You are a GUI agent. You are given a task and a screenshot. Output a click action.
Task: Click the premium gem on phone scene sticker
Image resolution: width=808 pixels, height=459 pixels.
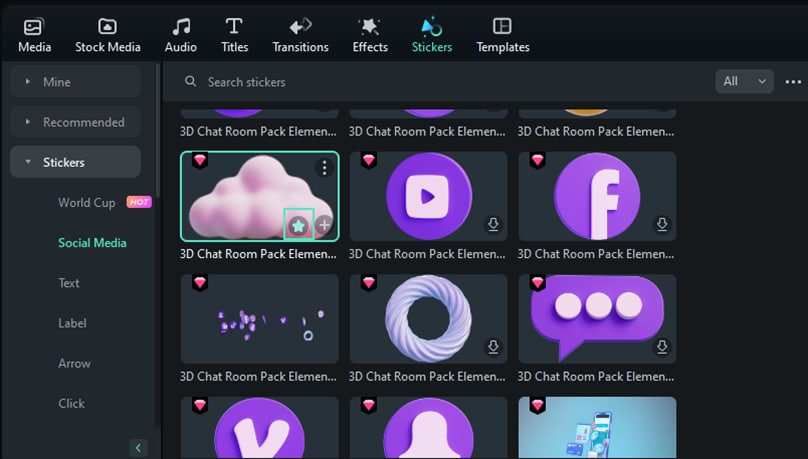click(x=537, y=405)
